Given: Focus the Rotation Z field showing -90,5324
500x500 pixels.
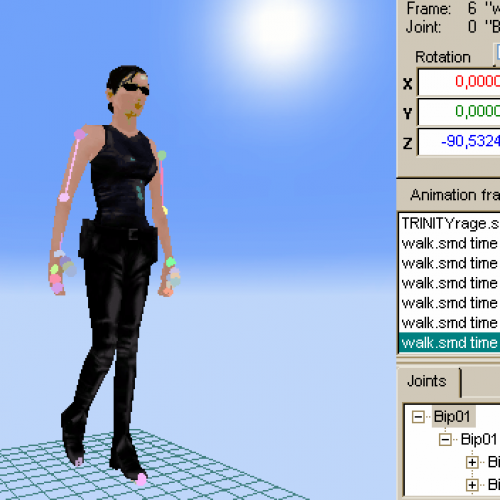Looking at the screenshot, I should pos(460,142).
